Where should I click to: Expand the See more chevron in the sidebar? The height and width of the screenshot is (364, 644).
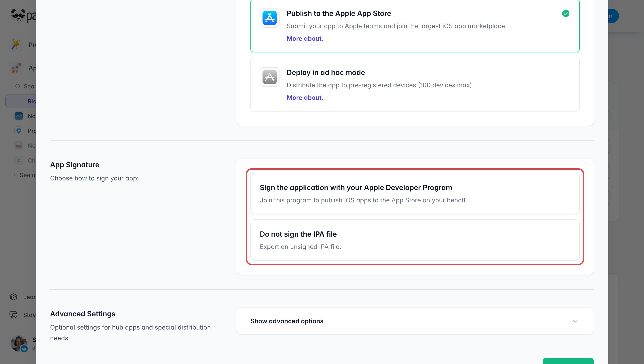(15, 175)
